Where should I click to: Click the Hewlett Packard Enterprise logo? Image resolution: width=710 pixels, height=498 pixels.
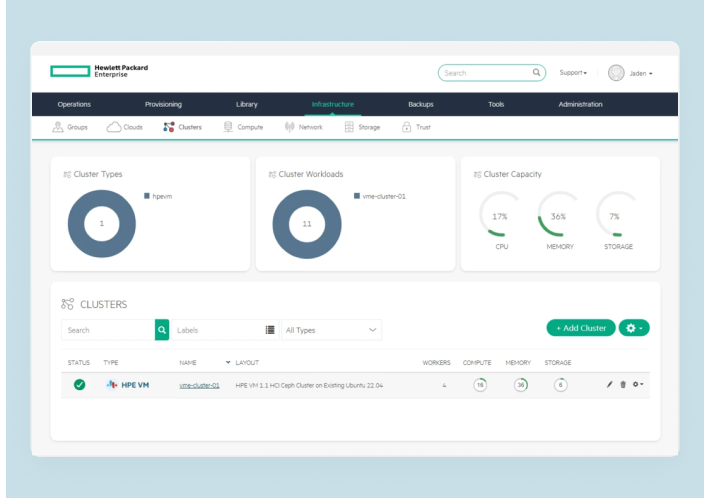pos(99,71)
